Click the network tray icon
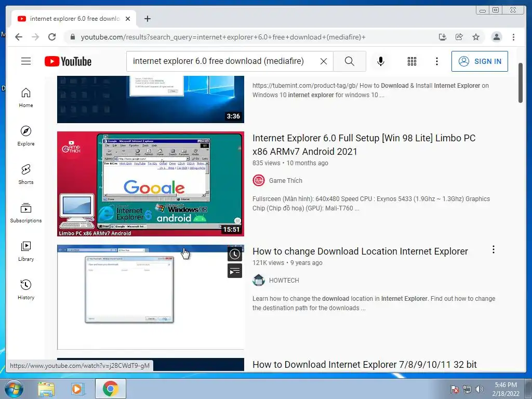 point(467,389)
